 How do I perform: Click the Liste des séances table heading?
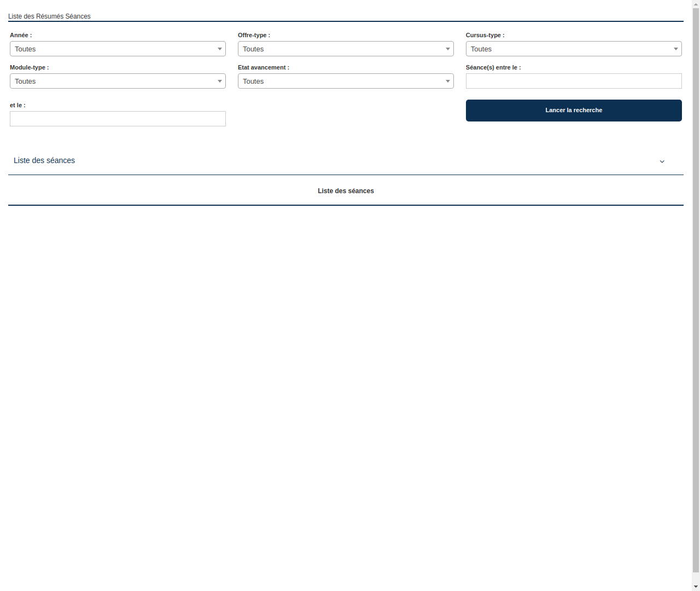click(346, 191)
